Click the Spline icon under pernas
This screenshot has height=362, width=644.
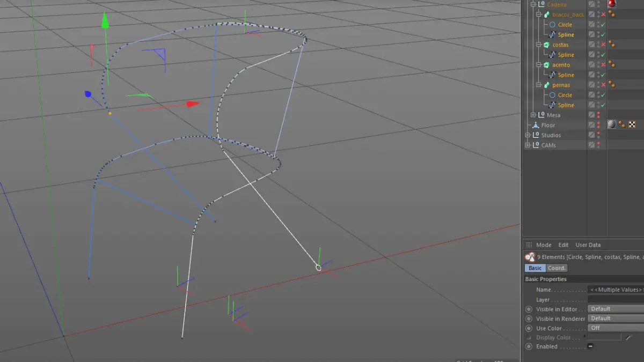pyautogui.click(x=552, y=105)
